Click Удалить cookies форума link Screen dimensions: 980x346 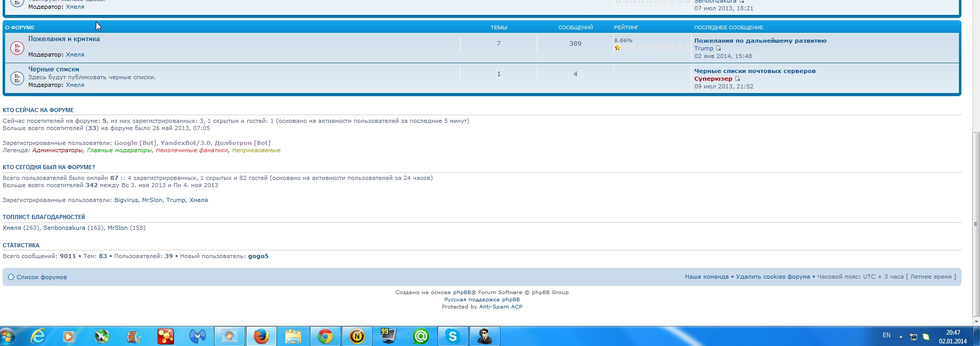773,277
